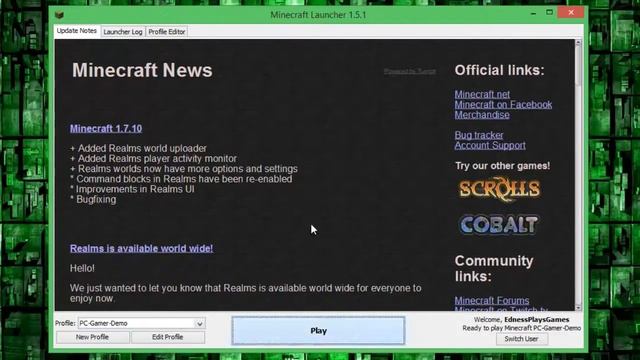This screenshot has width=640, height=360.
Task: Open Minecraft on Facebook link
Action: (503, 104)
